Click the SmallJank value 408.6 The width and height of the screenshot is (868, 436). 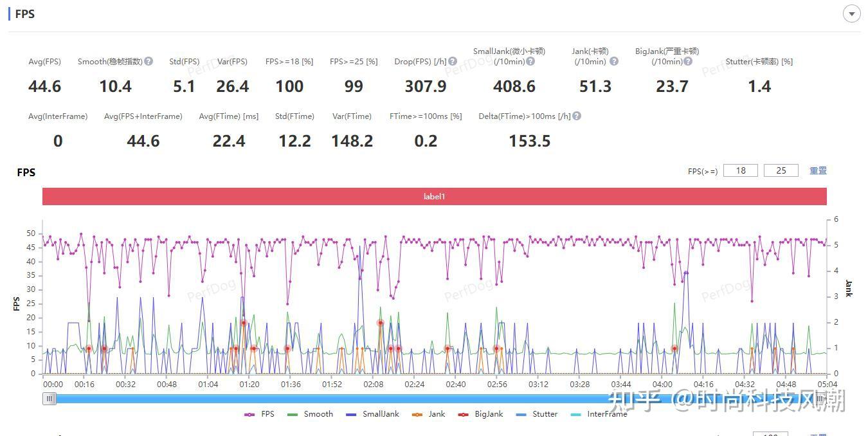pos(514,86)
